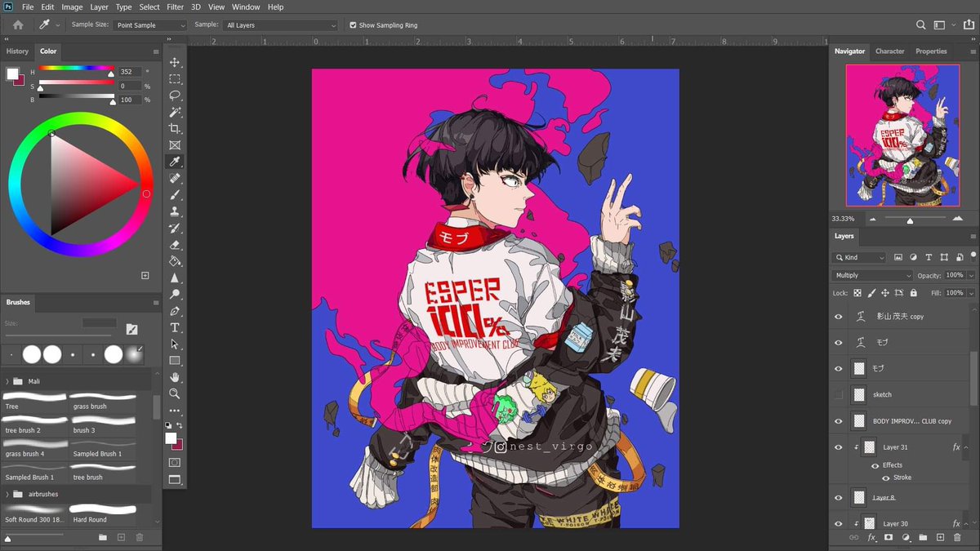Open Multiply blend mode dropdown
This screenshot has height=551, width=980.
tap(871, 276)
